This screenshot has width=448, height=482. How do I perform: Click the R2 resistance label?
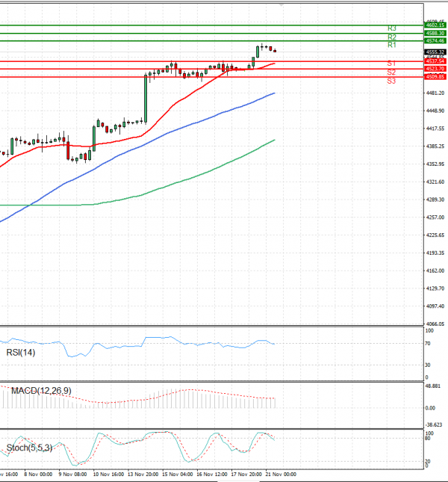pos(392,37)
